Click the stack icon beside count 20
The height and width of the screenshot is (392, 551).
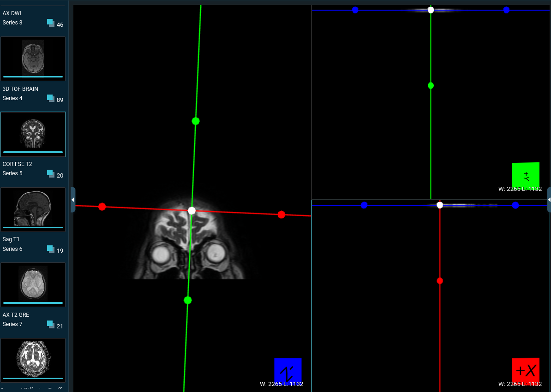click(51, 174)
